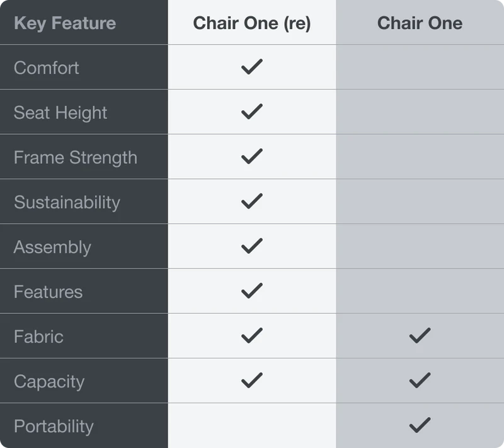Click the Sustainability row label
This screenshot has height=448, width=504.
(67, 202)
